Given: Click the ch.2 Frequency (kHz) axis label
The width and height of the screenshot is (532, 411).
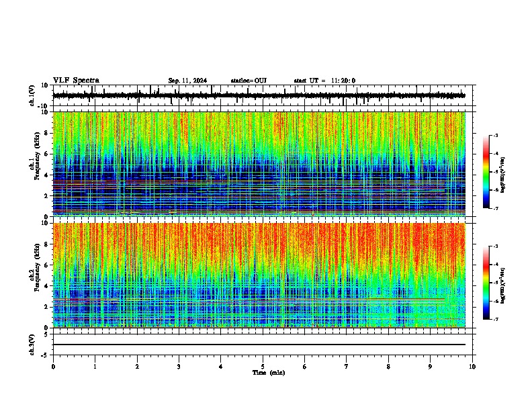Looking at the screenshot, I should 35,267.
